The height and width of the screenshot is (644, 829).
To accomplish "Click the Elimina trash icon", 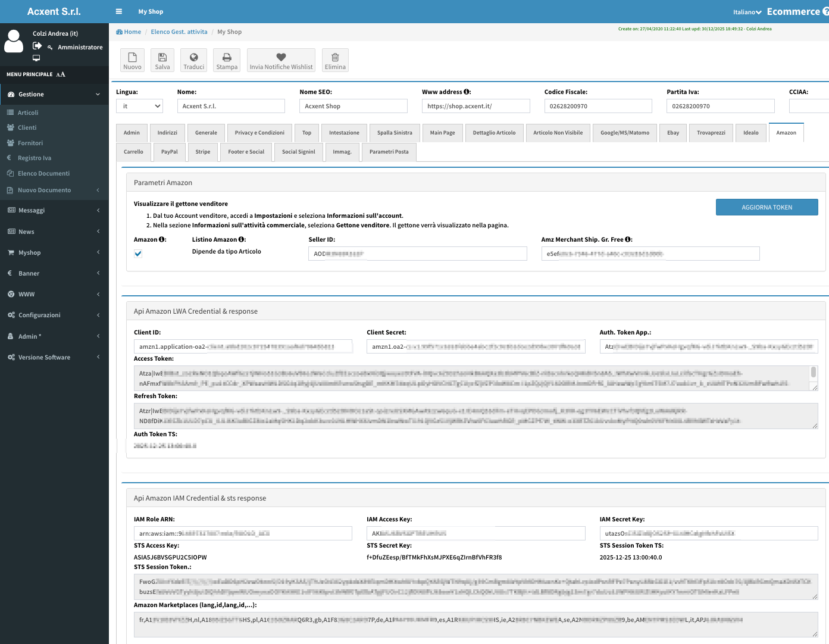I will [335, 58].
